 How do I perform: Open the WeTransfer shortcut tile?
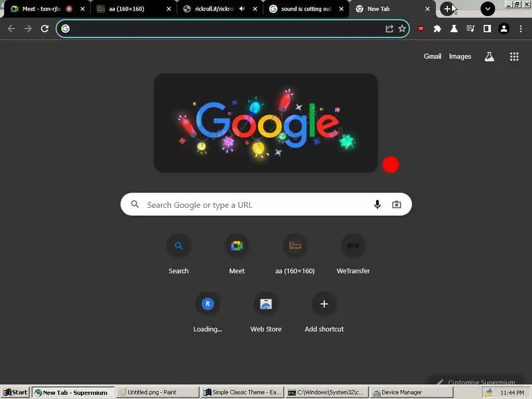353,254
